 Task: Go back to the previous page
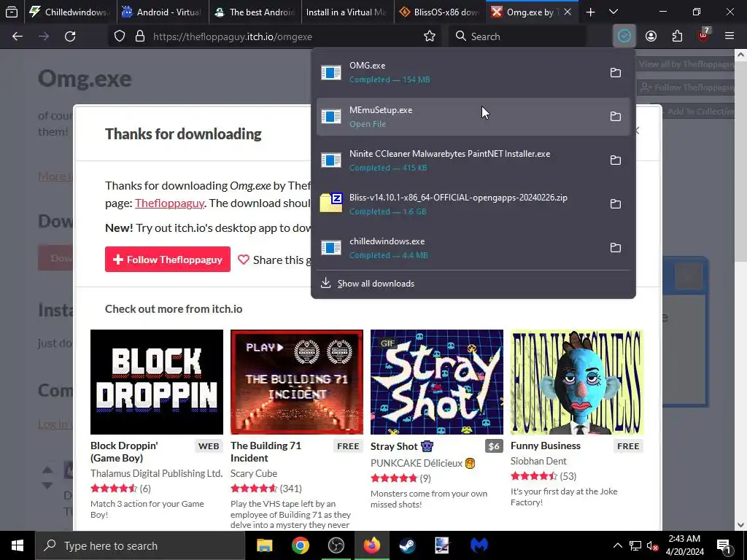click(x=18, y=36)
